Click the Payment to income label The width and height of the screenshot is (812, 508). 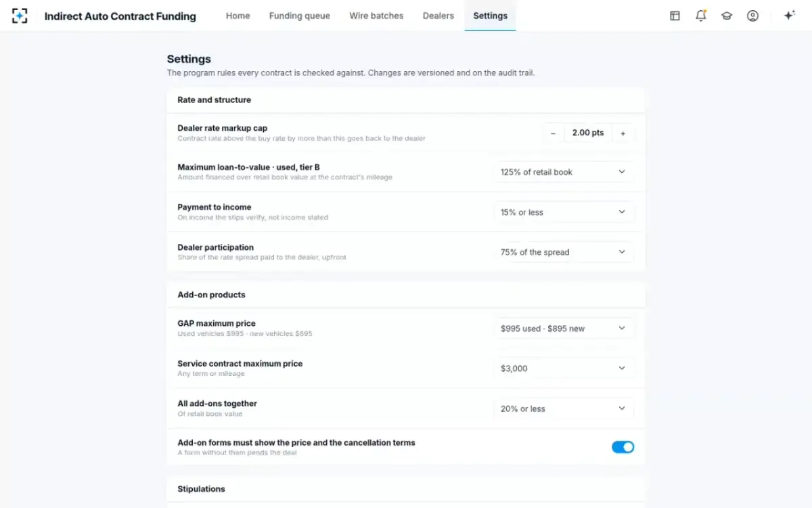pos(214,207)
